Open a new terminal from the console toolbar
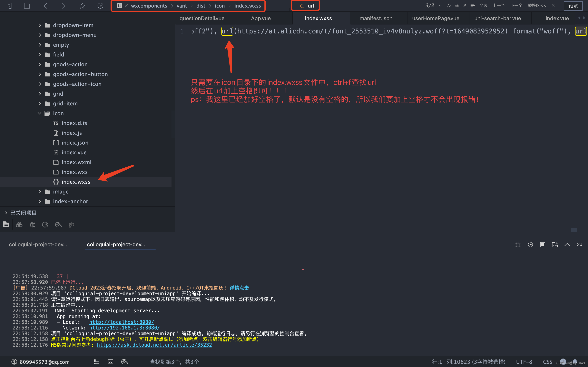Image resolution: width=588 pixels, height=367 pixels. click(x=555, y=245)
